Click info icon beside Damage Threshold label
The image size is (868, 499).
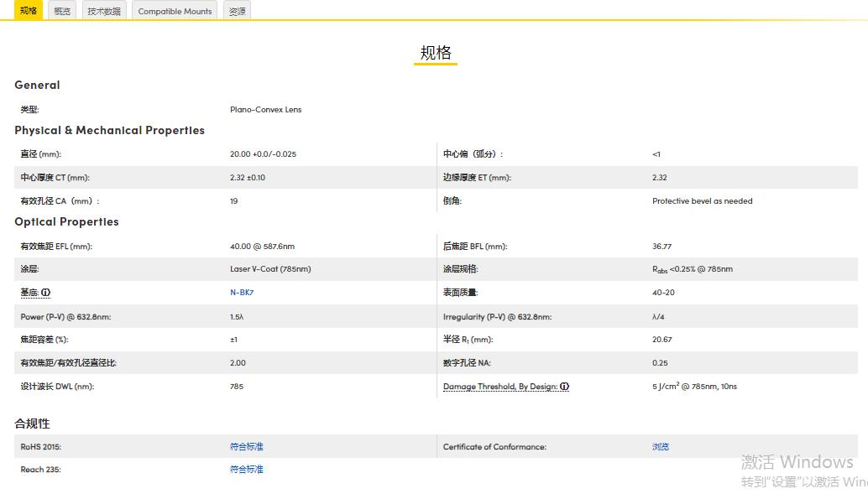(565, 387)
